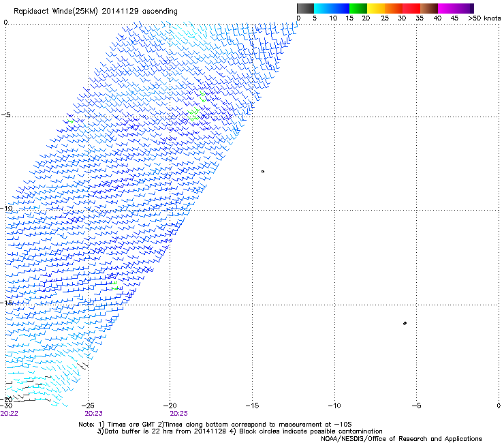Click the legend value '40'
The height and width of the screenshot is (443, 504).
click(x=437, y=18)
